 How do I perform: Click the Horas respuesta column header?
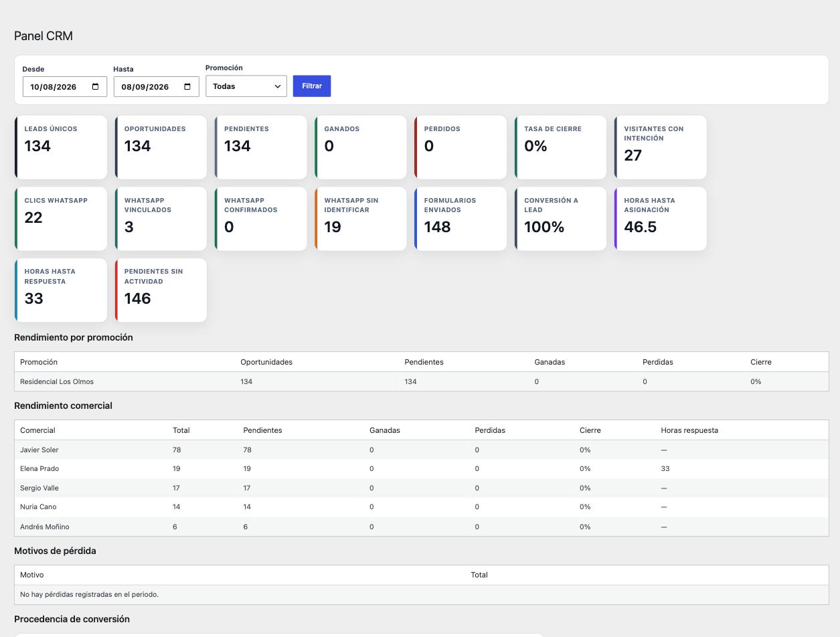point(689,430)
